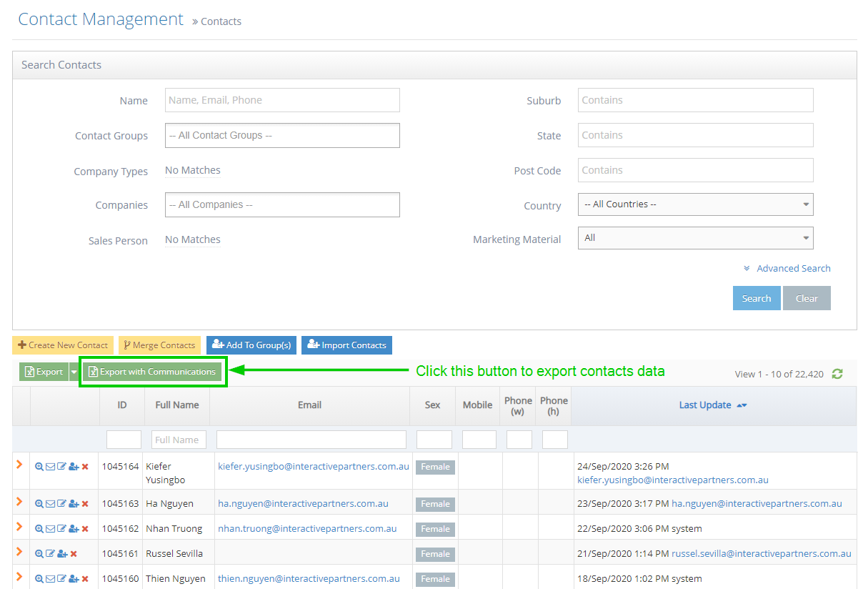The height and width of the screenshot is (589, 868).
Task: Edit contact Nhan Truong via pencil icon
Action: [61, 528]
